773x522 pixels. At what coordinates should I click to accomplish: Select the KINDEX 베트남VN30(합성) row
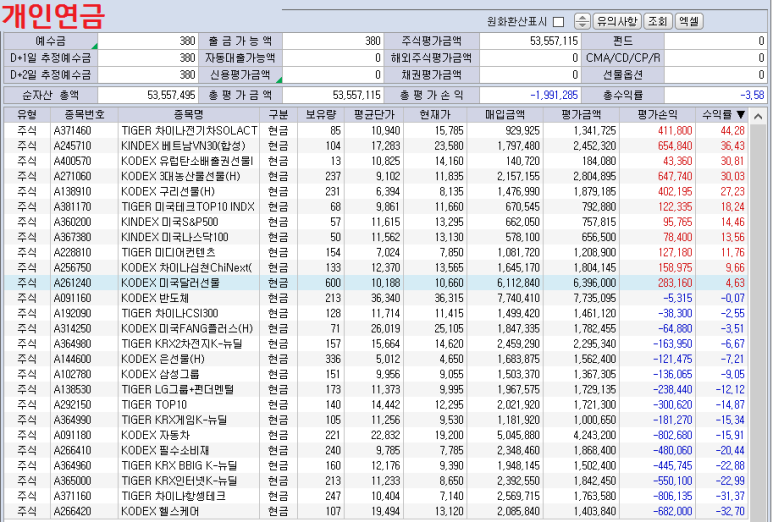pyautogui.click(x=376, y=146)
